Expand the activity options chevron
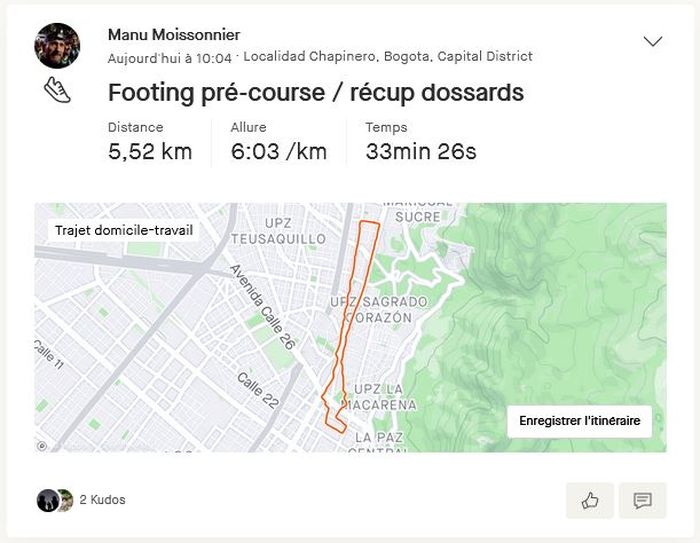Screen dimensions: 700x543 tap(653, 41)
